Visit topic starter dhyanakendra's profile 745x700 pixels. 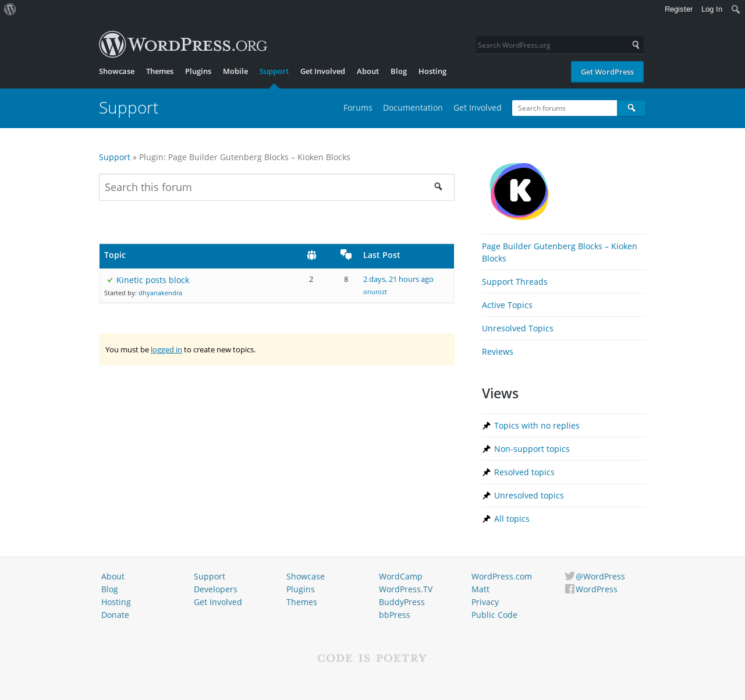160,293
